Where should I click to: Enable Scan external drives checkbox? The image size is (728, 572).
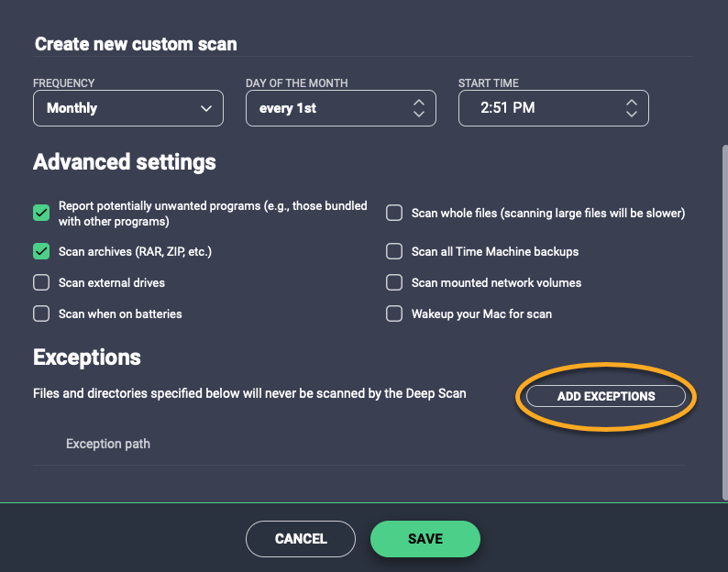(x=41, y=282)
